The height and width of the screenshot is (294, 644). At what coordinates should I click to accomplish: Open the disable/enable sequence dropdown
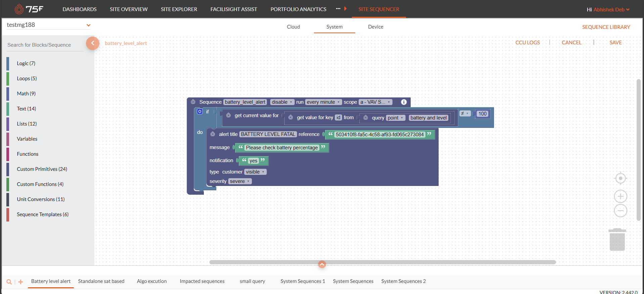pos(282,102)
